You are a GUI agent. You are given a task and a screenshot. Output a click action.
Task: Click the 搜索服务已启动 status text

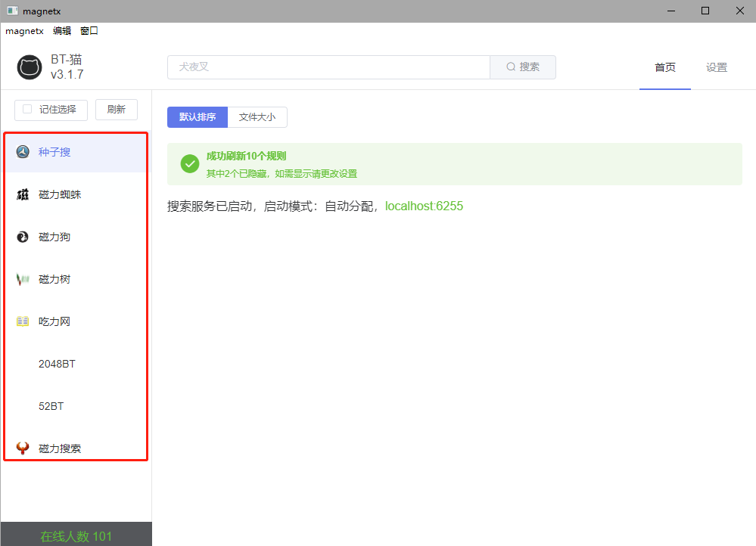[272, 206]
